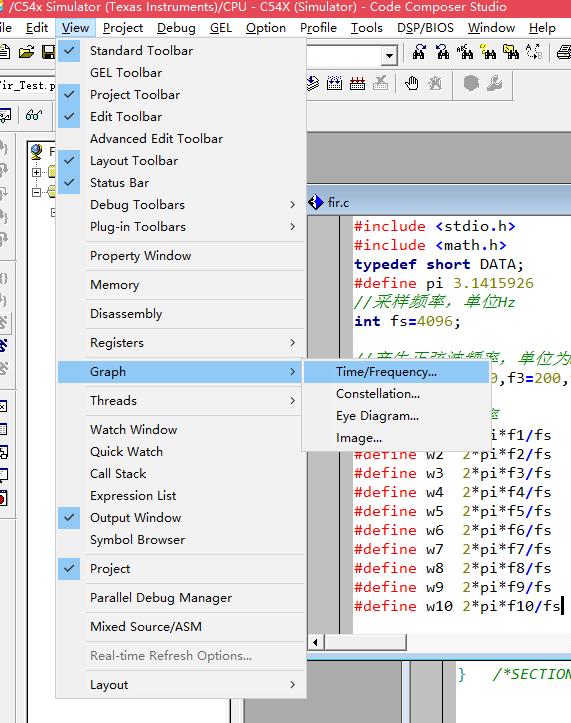
Task: Toggle the Project Toolbar checked item
Action: coord(181,95)
